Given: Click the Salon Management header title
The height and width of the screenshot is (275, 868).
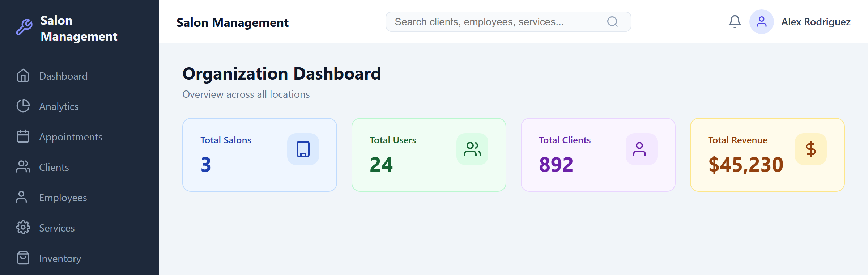Looking at the screenshot, I should tap(232, 22).
